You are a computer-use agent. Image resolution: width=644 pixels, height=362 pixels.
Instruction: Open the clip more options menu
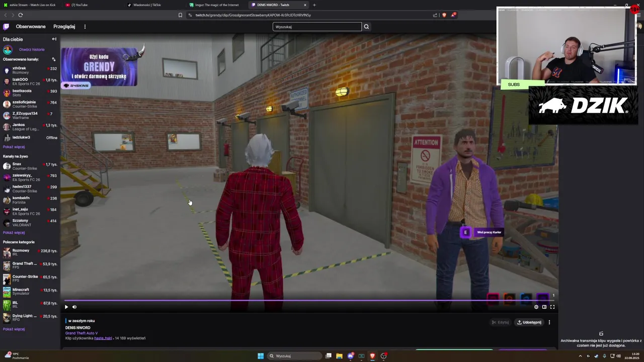[549, 322]
